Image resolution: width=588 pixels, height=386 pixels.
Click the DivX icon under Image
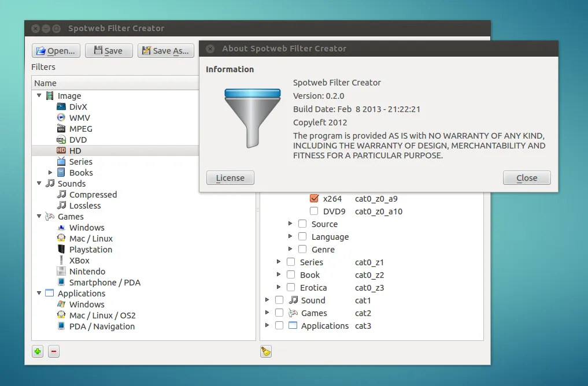(61, 106)
